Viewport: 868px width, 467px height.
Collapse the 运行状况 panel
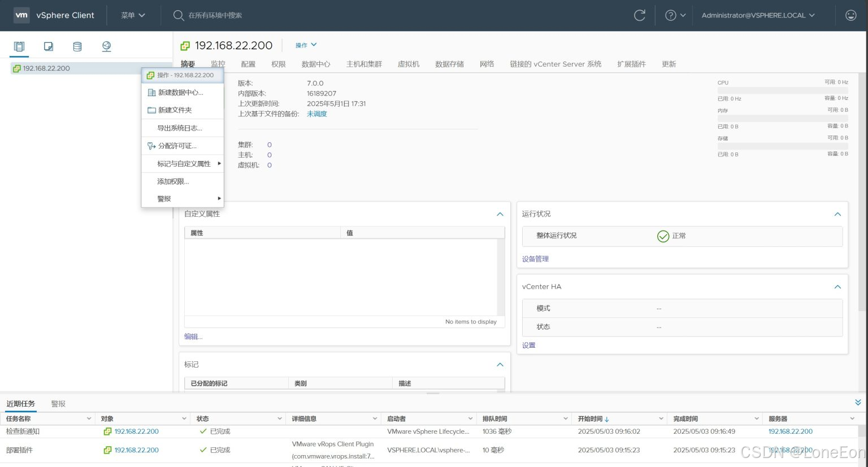(837, 214)
